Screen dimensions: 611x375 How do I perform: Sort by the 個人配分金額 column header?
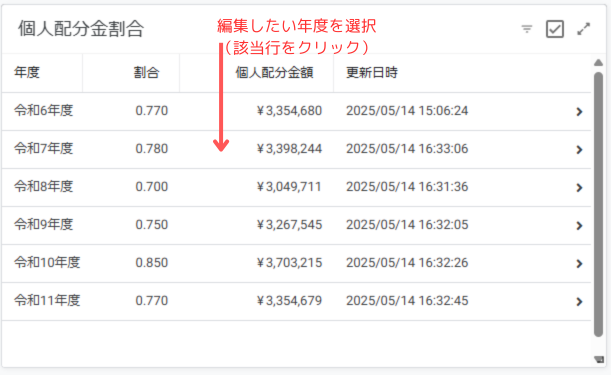pos(274,73)
